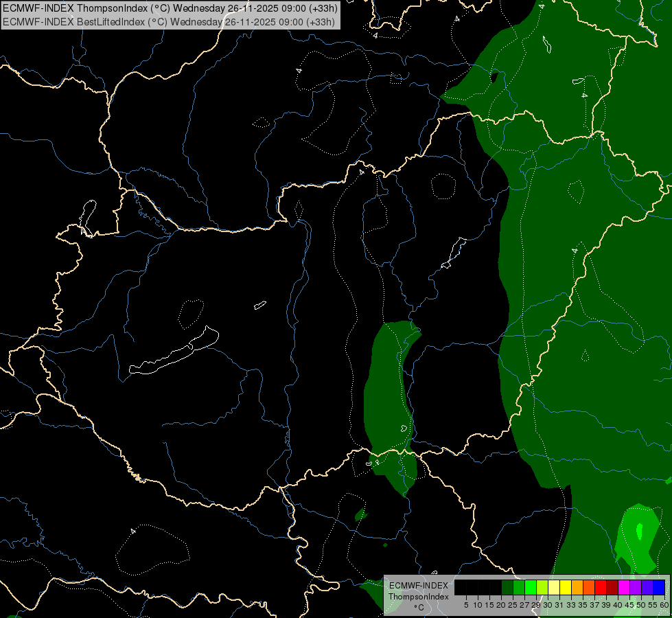Viewport: 672px width, 618px height.
Task: Click the brightest green patch on map
Action: (640, 531)
